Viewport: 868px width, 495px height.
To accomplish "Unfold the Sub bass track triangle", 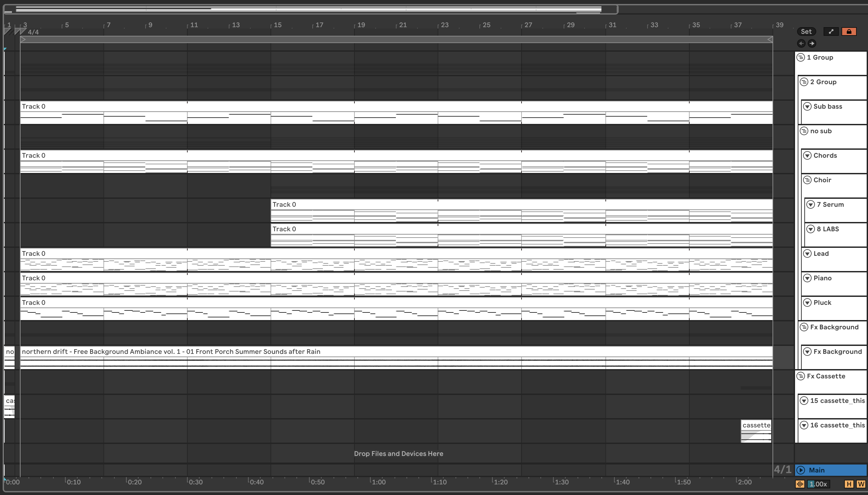I will [x=807, y=106].
